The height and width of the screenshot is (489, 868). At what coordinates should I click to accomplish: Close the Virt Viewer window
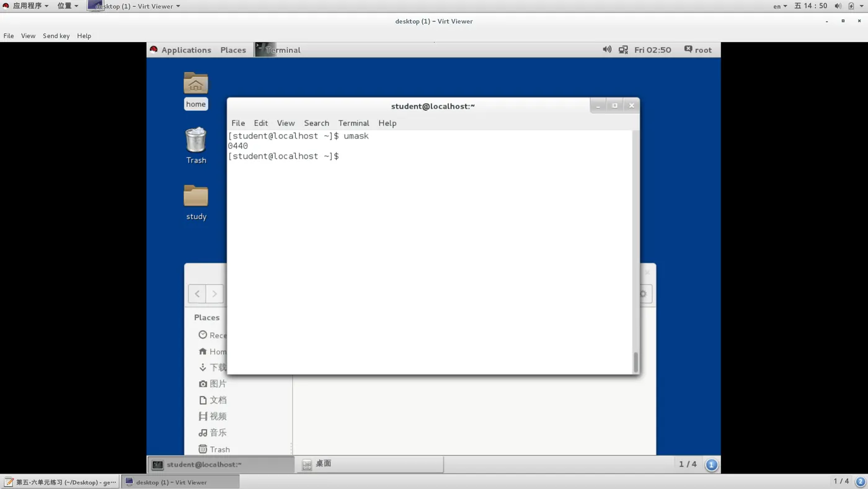pos(859,21)
